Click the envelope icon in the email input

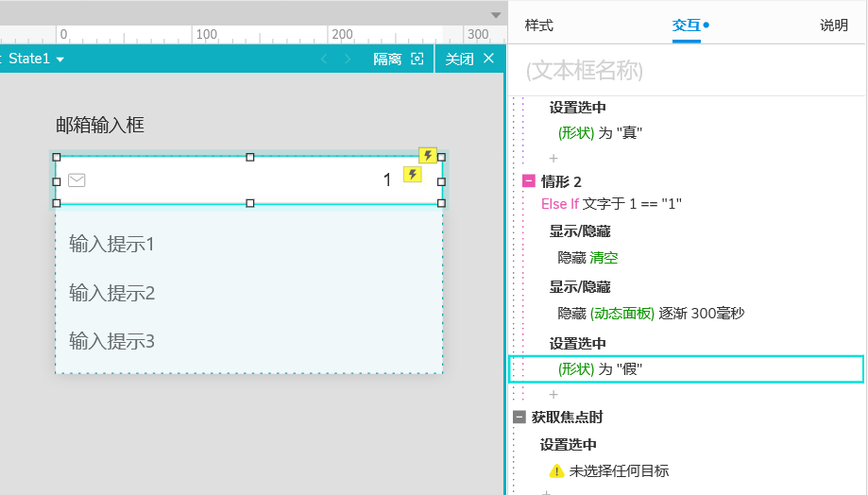coord(77,179)
